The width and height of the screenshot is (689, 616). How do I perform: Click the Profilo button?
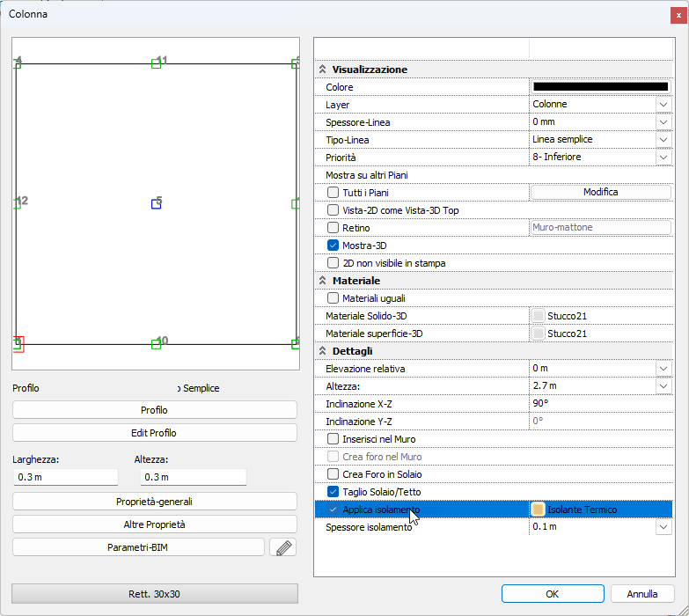pos(155,410)
